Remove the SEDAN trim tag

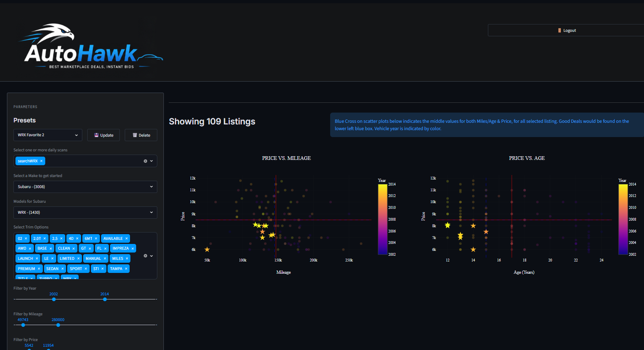[62, 269]
